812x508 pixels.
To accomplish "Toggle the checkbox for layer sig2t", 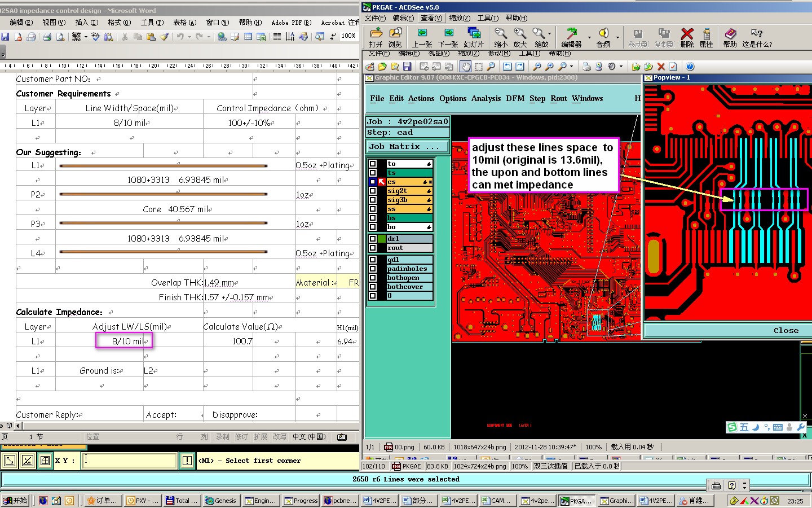I will [x=373, y=191].
